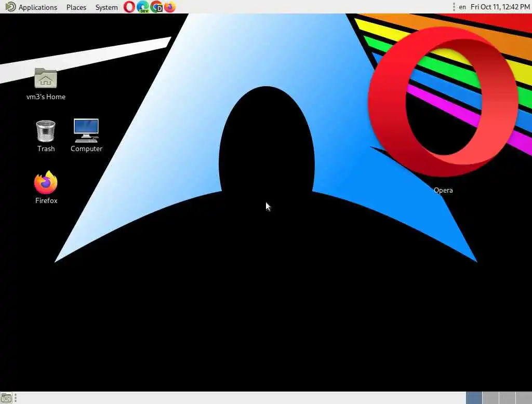Select the vm3's Home folder icon
The height and width of the screenshot is (404, 532).
tap(46, 84)
